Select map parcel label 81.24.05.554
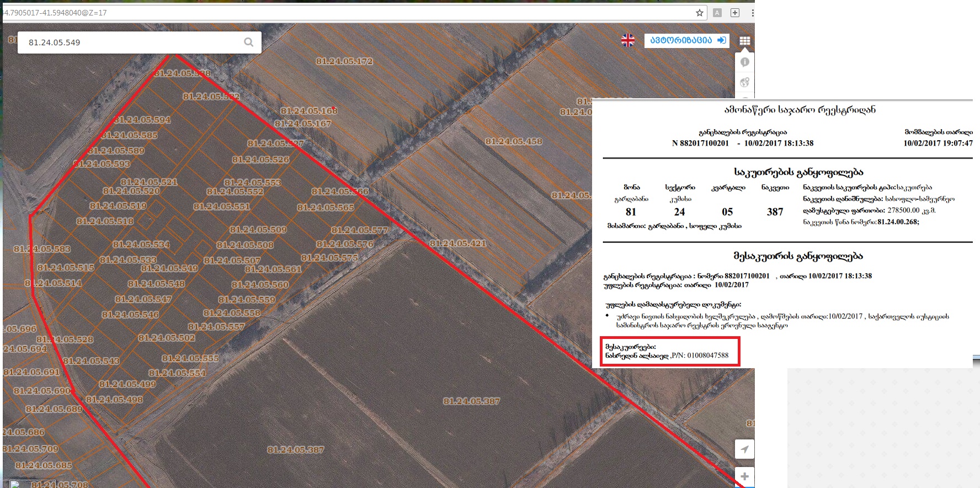This screenshot has height=488, width=980. pos(177,373)
